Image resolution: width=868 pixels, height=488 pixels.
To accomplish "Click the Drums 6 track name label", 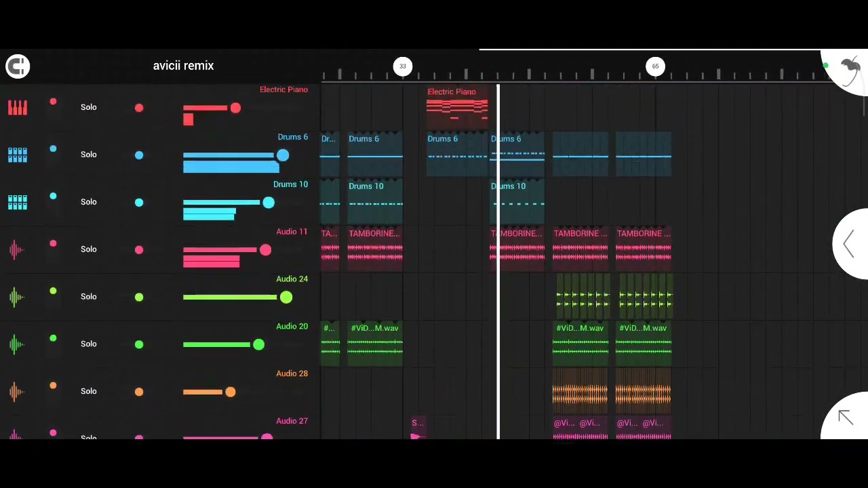I will (292, 137).
